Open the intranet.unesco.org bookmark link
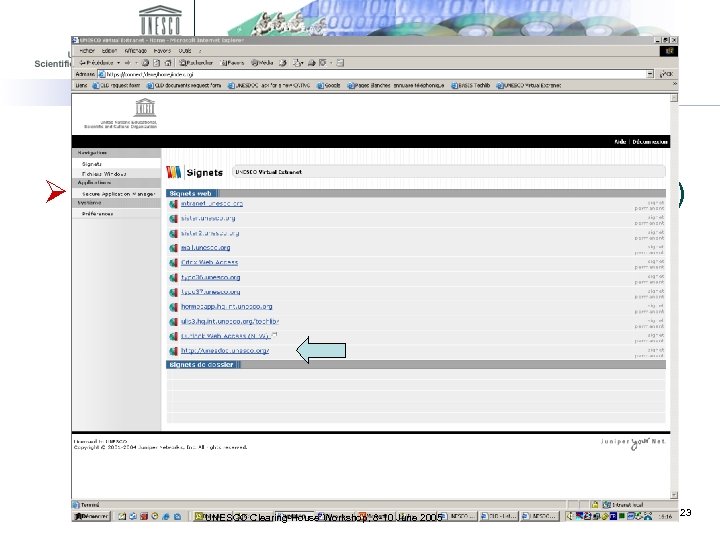 [x=212, y=203]
